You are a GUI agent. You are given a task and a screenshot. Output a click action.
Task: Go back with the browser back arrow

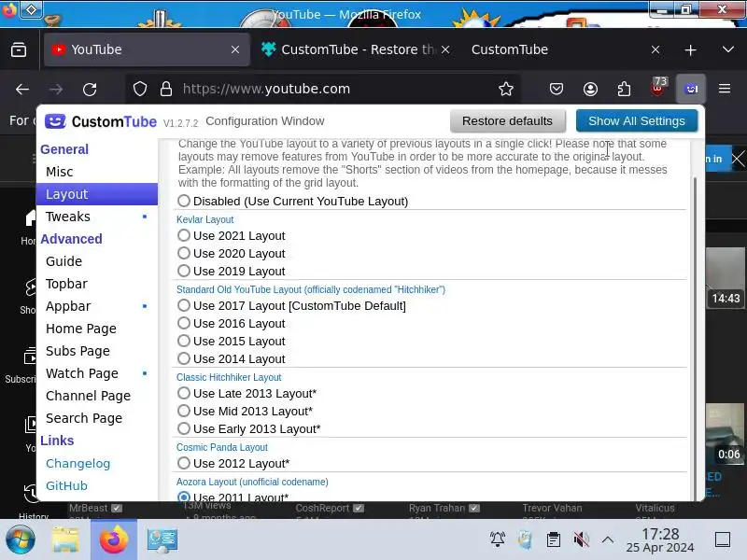click(x=22, y=89)
